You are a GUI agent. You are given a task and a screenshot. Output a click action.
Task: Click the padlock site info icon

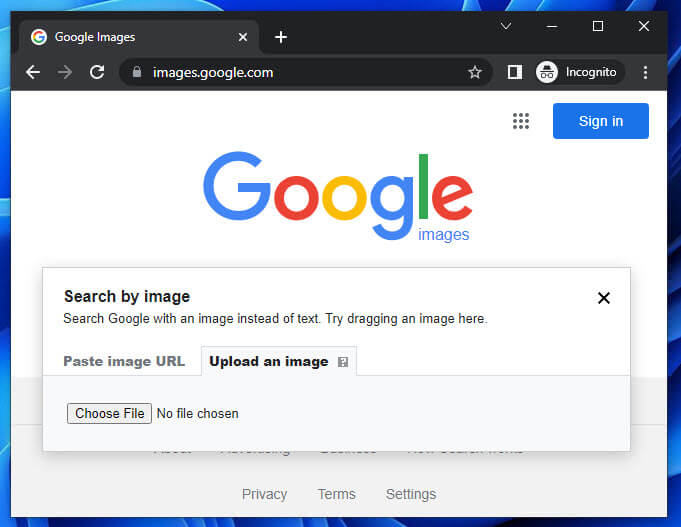pyautogui.click(x=137, y=72)
